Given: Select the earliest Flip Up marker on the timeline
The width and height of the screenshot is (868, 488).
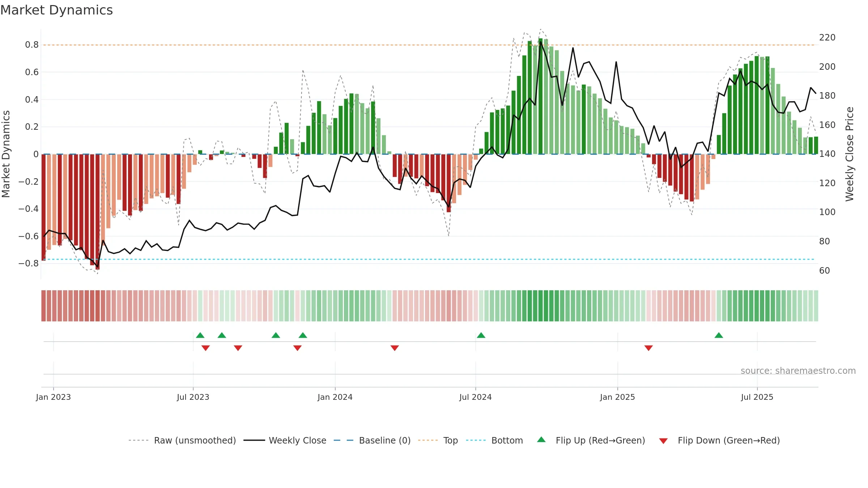Looking at the screenshot, I should (x=200, y=335).
